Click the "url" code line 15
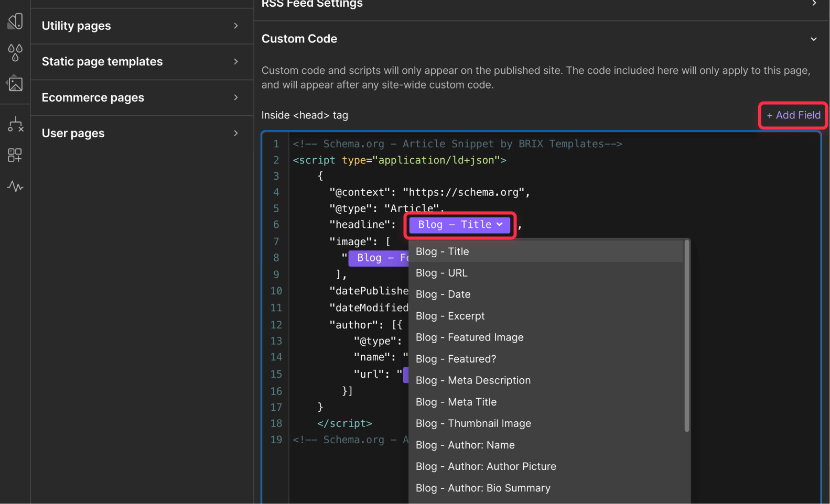830x504 pixels. tap(378, 374)
